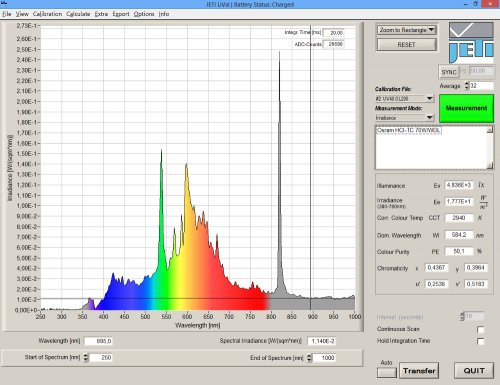The width and height of the screenshot is (500, 385).
Task: Click the application icon in the title bar
Action: pyautogui.click(x=4, y=3)
